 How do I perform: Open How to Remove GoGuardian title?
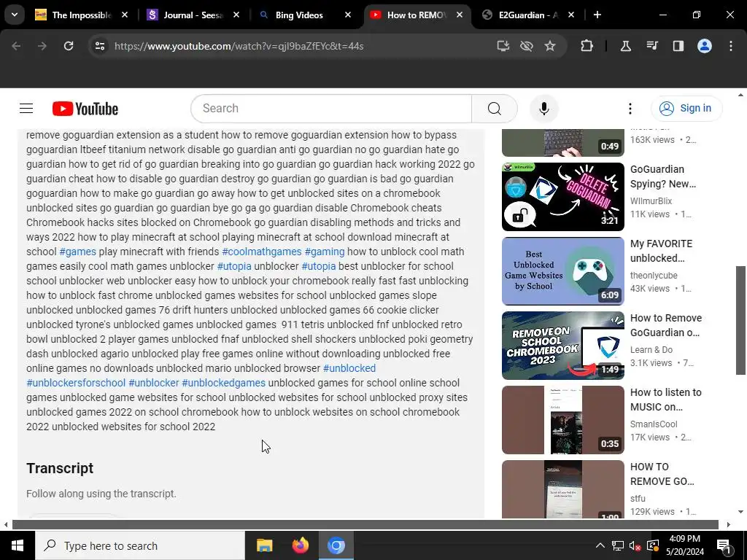point(665,325)
